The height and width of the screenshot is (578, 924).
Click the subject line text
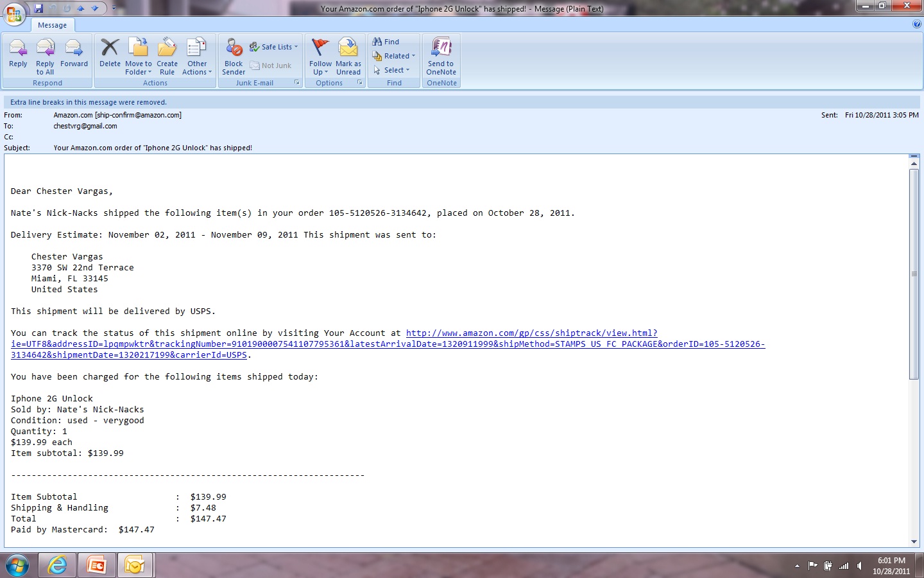pos(153,148)
